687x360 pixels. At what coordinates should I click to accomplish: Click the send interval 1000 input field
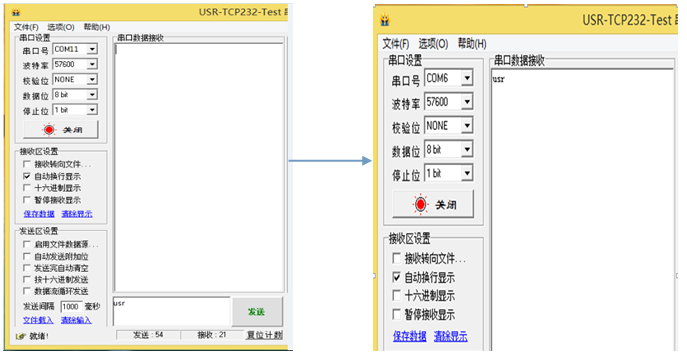point(71,307)
